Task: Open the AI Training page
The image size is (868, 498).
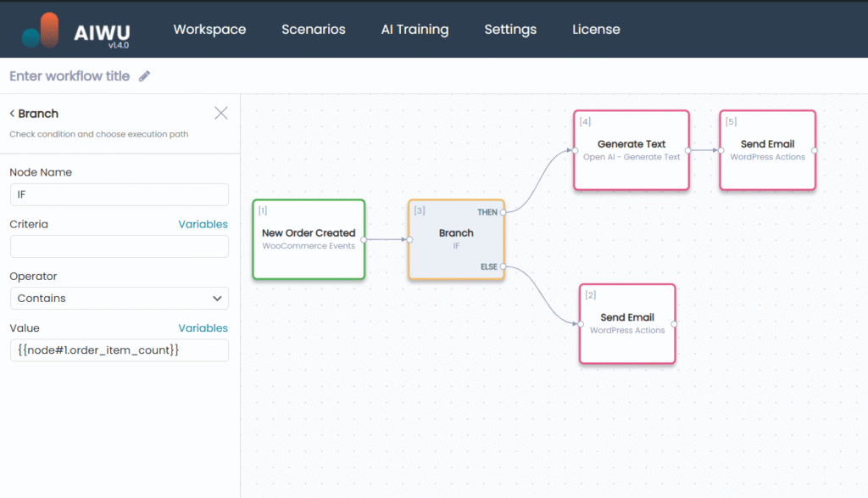Action: 415,29
